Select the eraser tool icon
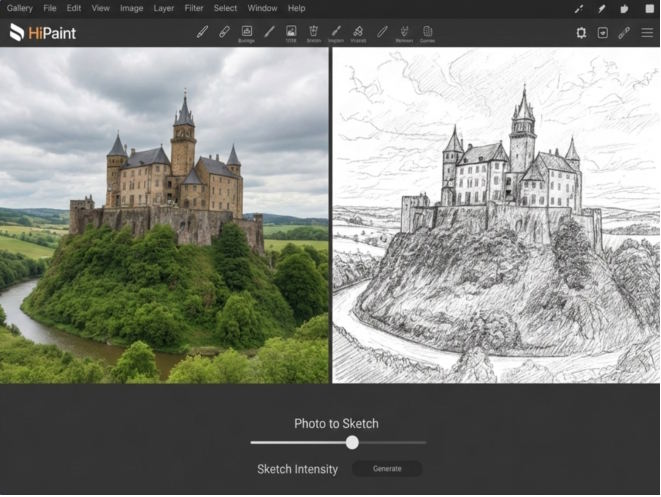Image resolution: width=661 pixels, height=497 pixels. pos(224,32)
